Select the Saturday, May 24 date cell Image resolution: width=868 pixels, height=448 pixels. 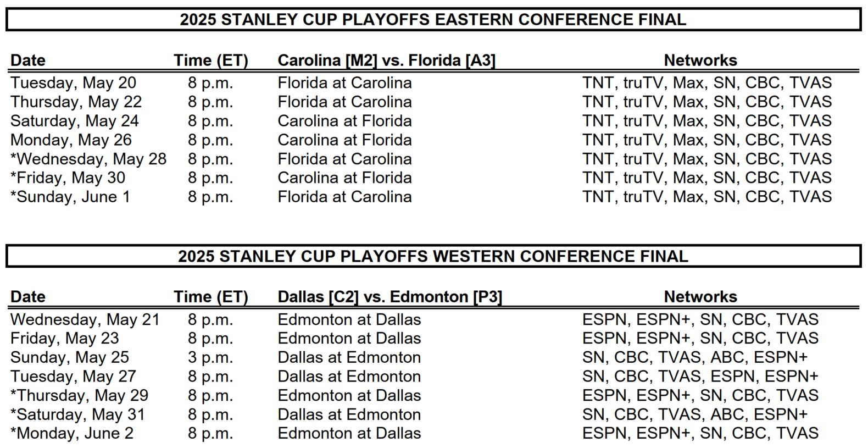click(x=75, y=121)
